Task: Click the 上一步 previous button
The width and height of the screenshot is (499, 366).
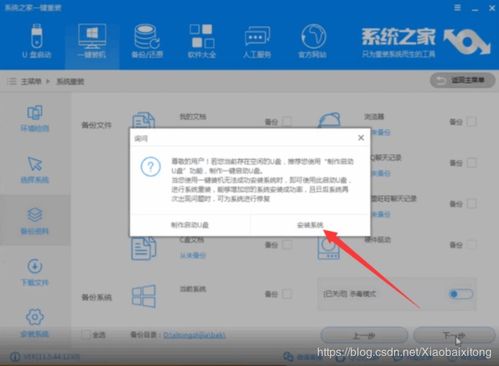Action: (x=364, y=335)
